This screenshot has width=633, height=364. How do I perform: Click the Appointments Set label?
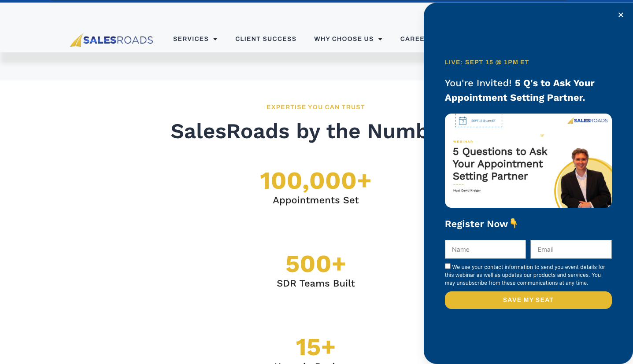(315, 200)
